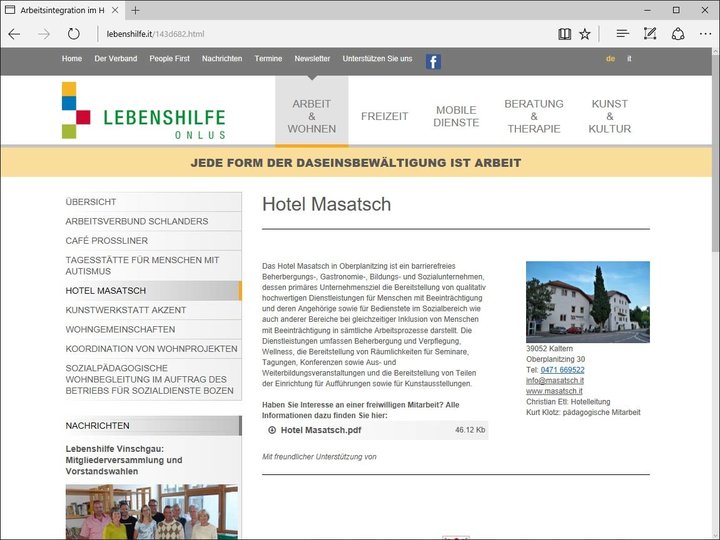The width and height of the screenshot is (720, 540).
Task: Open the Facebook icon in top bar
Action: [x=433, y=62]
